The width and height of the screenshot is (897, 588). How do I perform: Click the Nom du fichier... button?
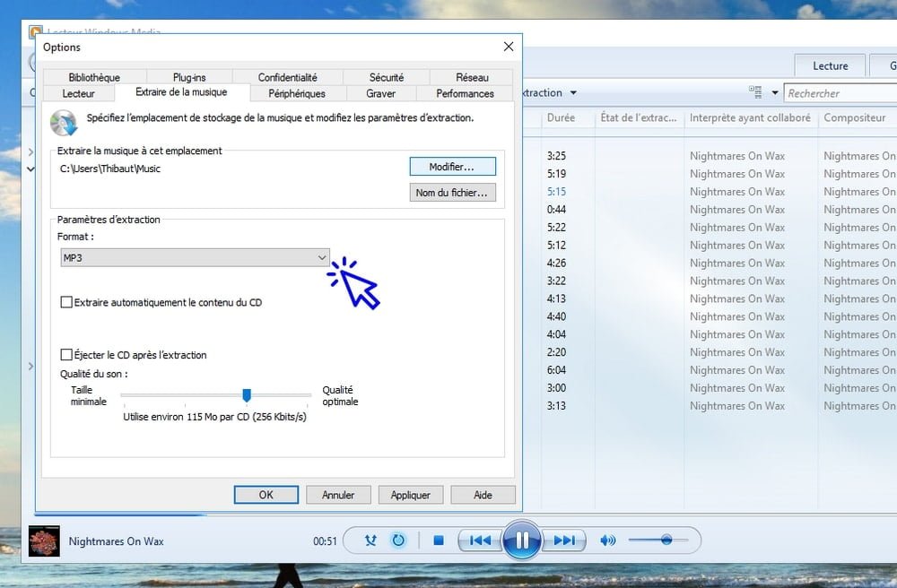(452, 193)
